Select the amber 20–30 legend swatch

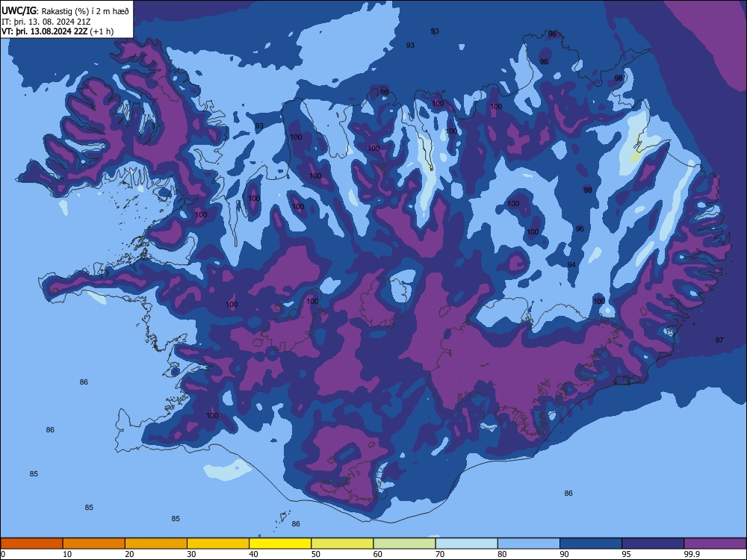coord(156,544)
